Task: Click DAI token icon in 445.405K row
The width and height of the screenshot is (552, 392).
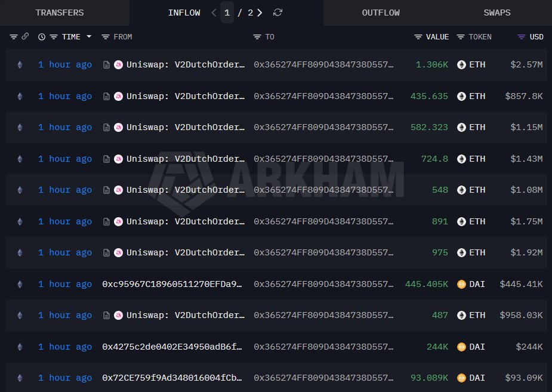Action: [461, 285]
